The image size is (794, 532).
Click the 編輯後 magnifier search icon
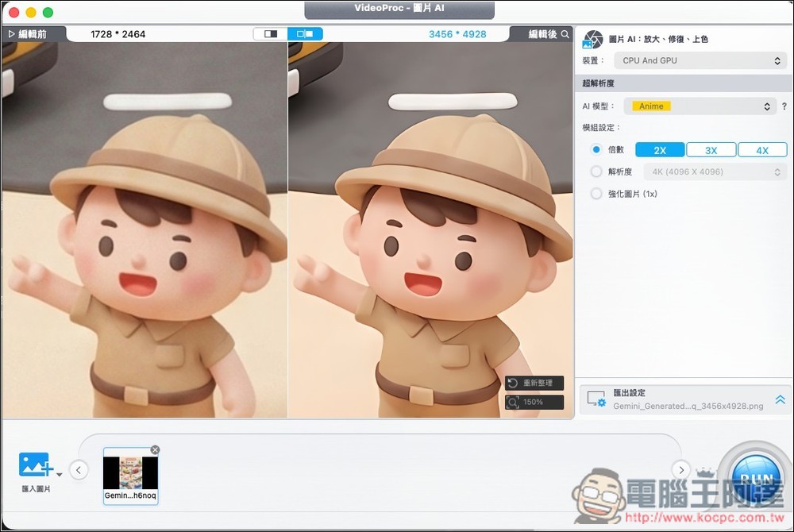(x=564, y=33)
